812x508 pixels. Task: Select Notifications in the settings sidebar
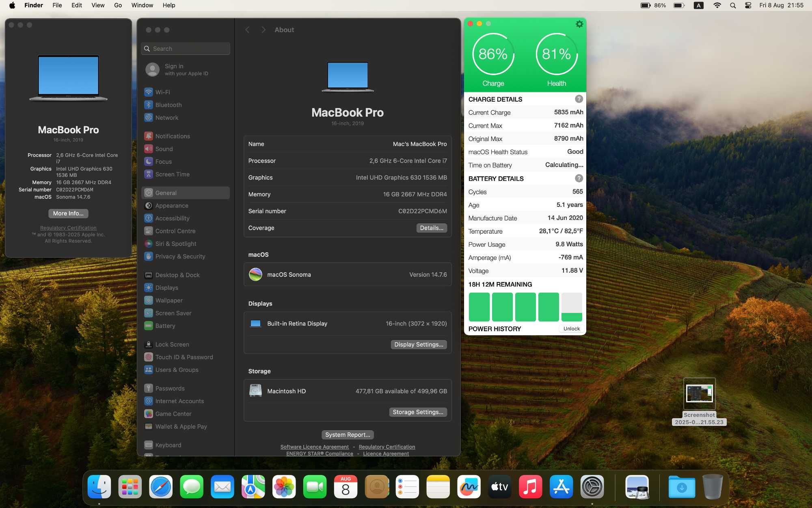(186, 136)
